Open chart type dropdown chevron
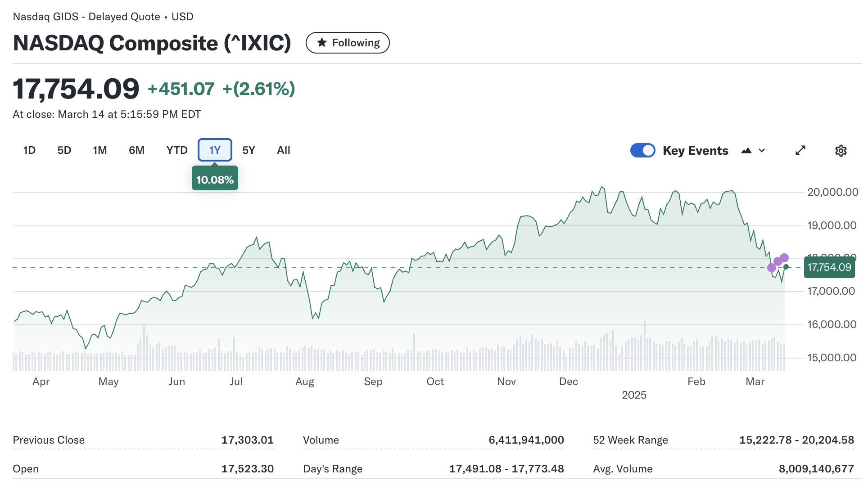Screen dimensions: 868x485 coord(762,151)
